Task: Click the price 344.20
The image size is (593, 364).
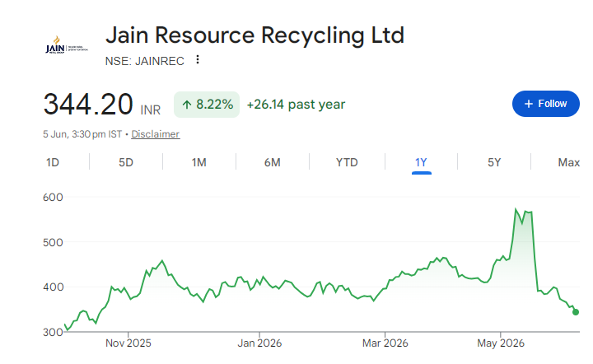Action: click(x=88, y=105)
